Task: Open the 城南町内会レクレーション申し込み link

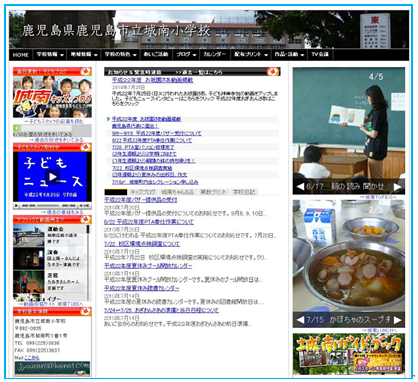Action: coord(155,182)
